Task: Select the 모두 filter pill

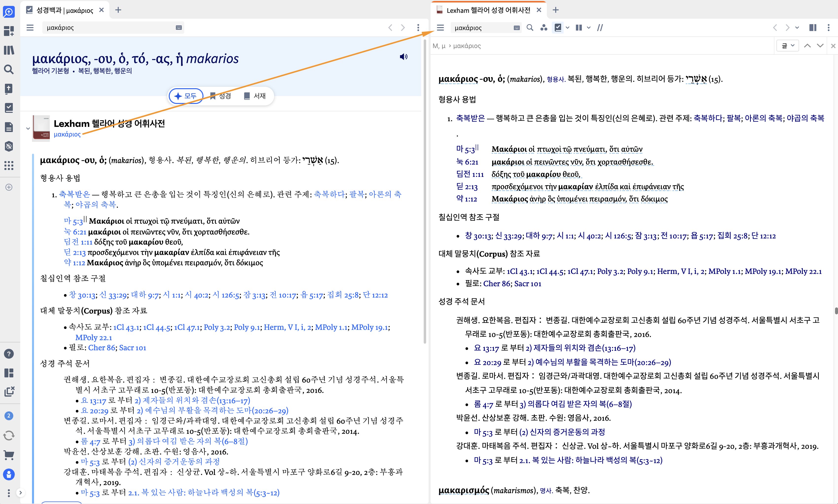Action: pos(186,96)
